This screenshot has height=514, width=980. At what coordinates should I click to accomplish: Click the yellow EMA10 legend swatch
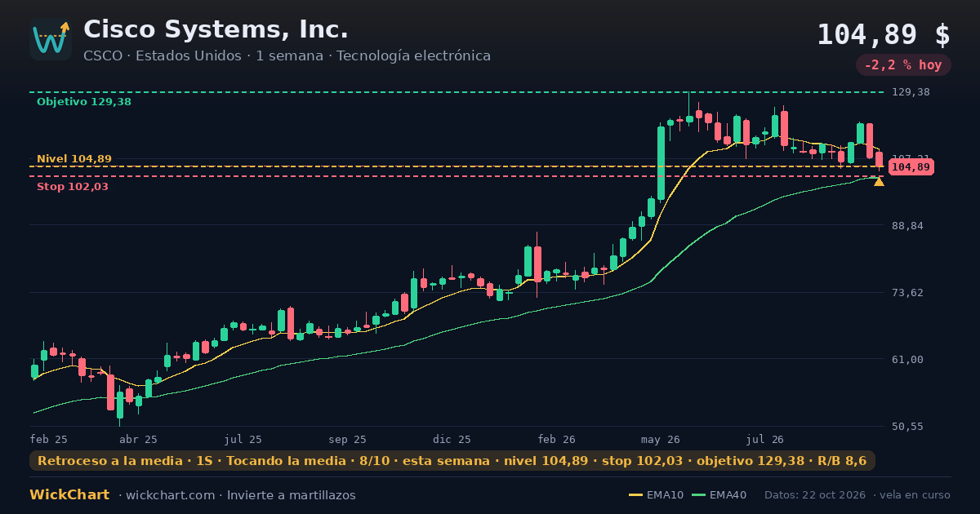click(636, 495)
